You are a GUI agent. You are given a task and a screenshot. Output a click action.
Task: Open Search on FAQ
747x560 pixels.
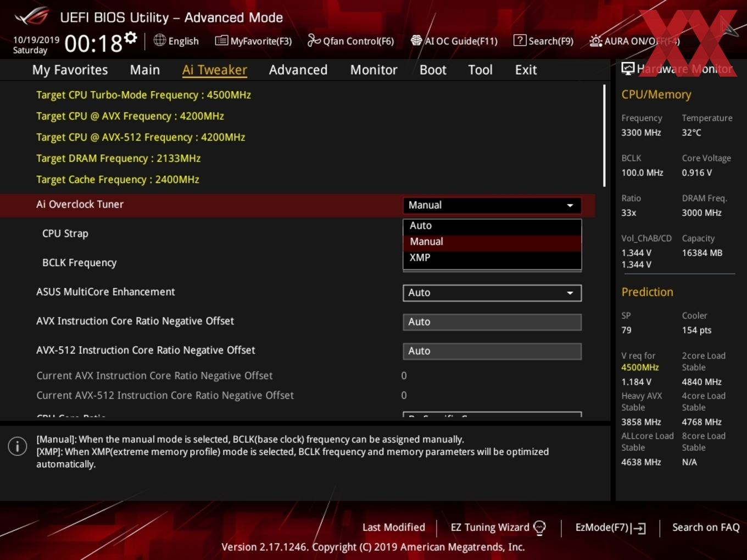pos(706,527)
